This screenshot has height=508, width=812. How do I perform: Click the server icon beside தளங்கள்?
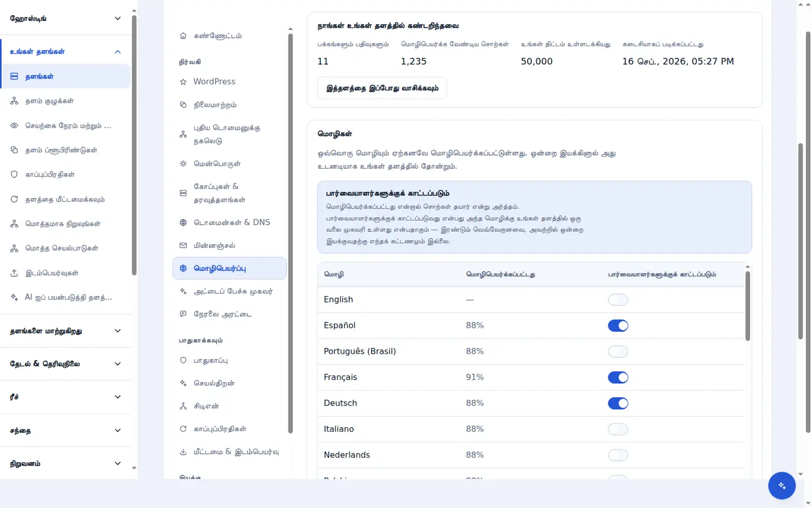[15, 76]
